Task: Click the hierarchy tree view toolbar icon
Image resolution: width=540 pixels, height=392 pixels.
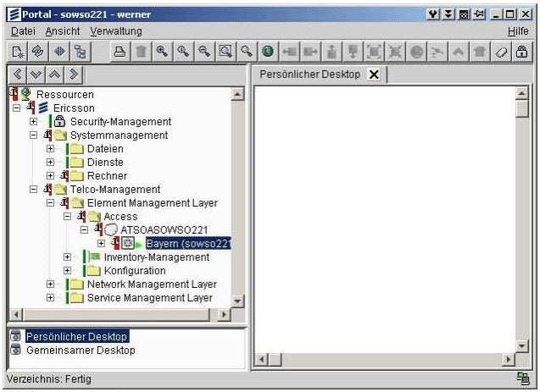Action: [80, 52]
